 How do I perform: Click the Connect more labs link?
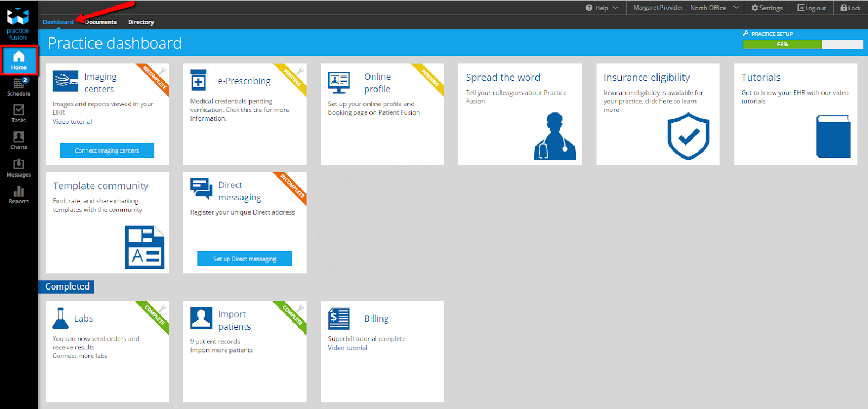click(80, 356)
